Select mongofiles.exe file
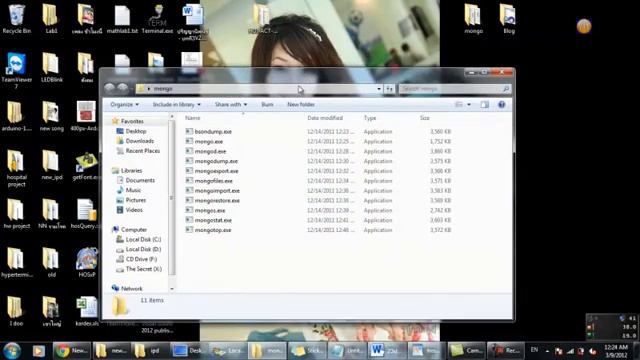Image resolution: width=640 pixels, height=360 pixels. coord(213,181)
